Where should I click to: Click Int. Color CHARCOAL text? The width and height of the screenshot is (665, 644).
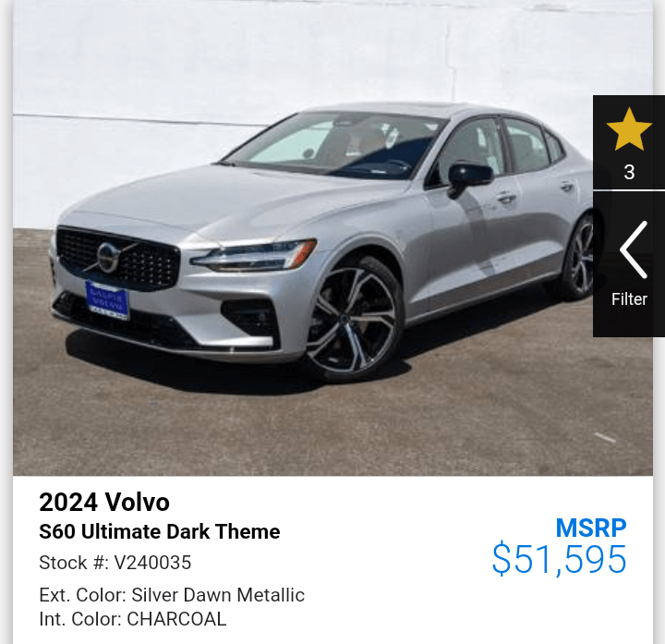[x=133, y=619]
